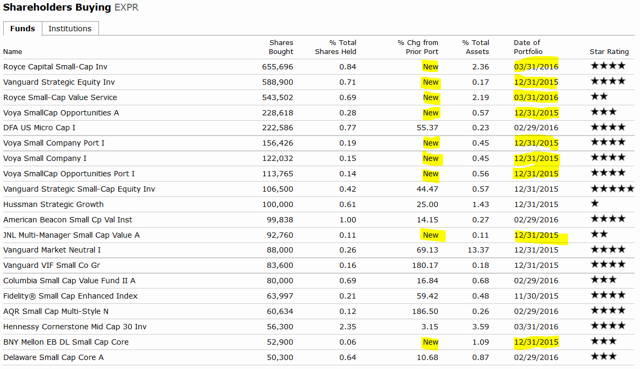Click the 180.17 percent change value

coord(425,265)
